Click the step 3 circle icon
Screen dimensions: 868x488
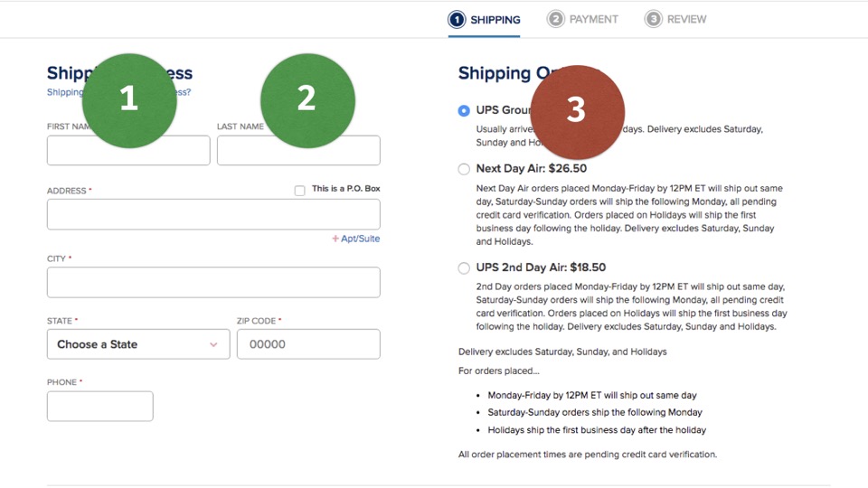pos(653,19)
